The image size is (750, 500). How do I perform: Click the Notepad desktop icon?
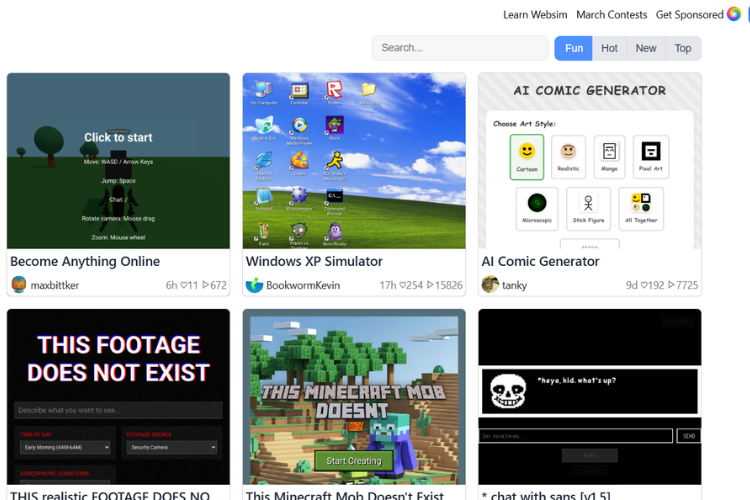pyautogui.click(x=264, y=199)
